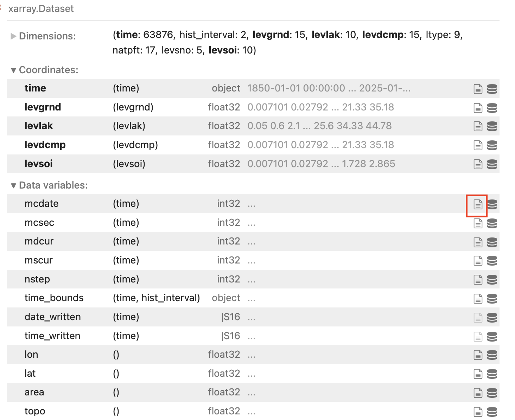Toggle data preview of lat variable
515x420 pixels.
pyautogui.click(x=492, y=374)
